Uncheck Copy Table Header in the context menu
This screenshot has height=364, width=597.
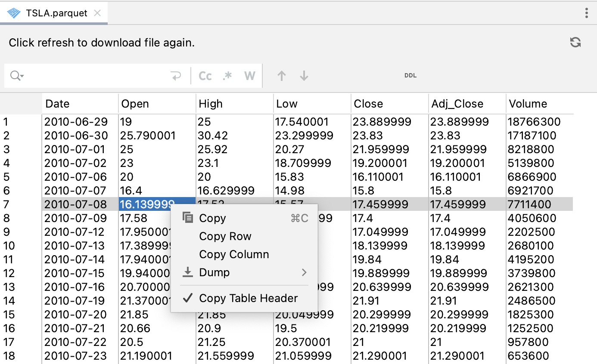248,298
